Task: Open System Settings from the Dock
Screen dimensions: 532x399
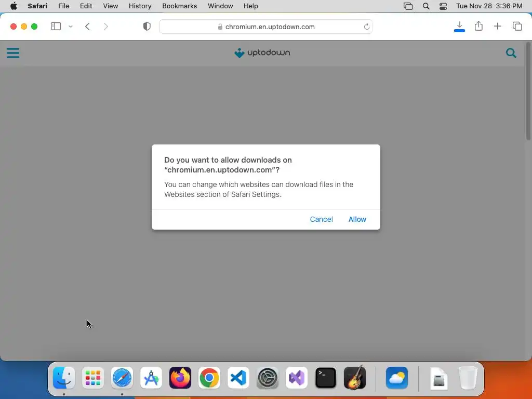Action: coord(268,378)
